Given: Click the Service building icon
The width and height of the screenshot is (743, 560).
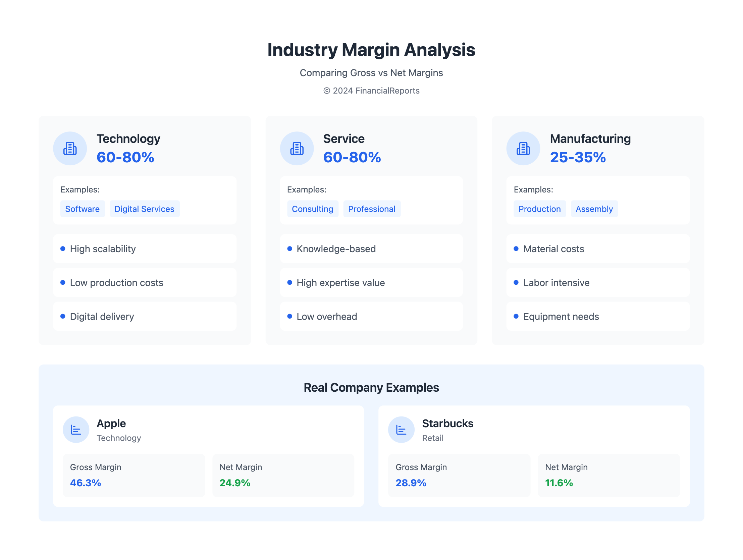Looking at the screenshot, I should tap(297, 149).
